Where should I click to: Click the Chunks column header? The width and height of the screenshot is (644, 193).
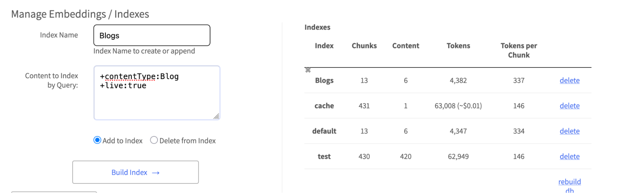(364, 46)
